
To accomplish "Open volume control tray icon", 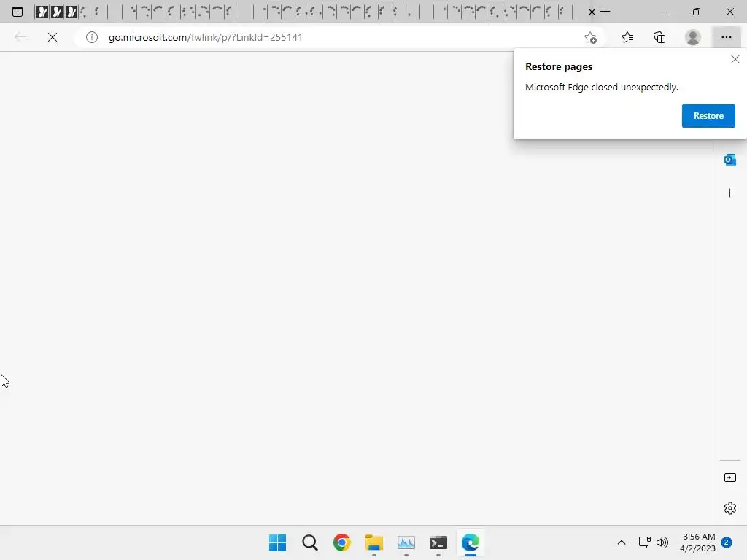I will click(662, 542).
